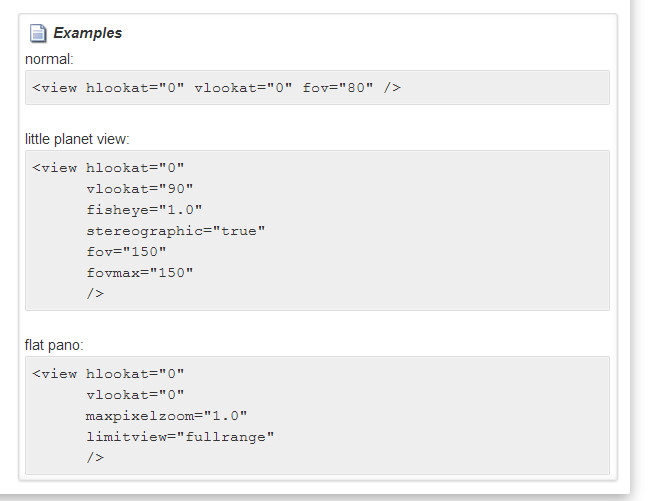
Task: Click the closing "/>" of flat pano code
Action: pyautogui.click(x=95, y=458)
